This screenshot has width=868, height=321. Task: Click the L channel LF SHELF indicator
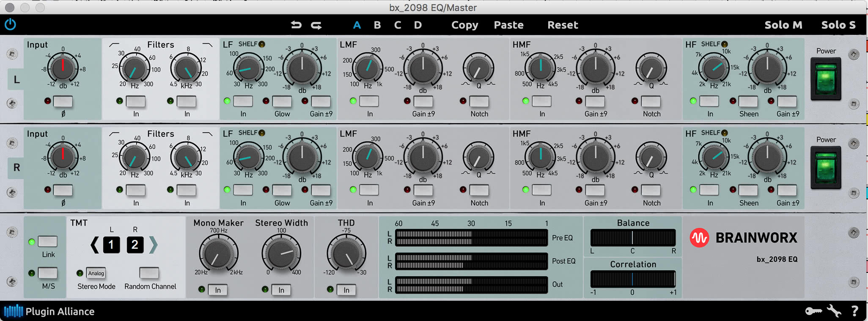coord(262,44)
